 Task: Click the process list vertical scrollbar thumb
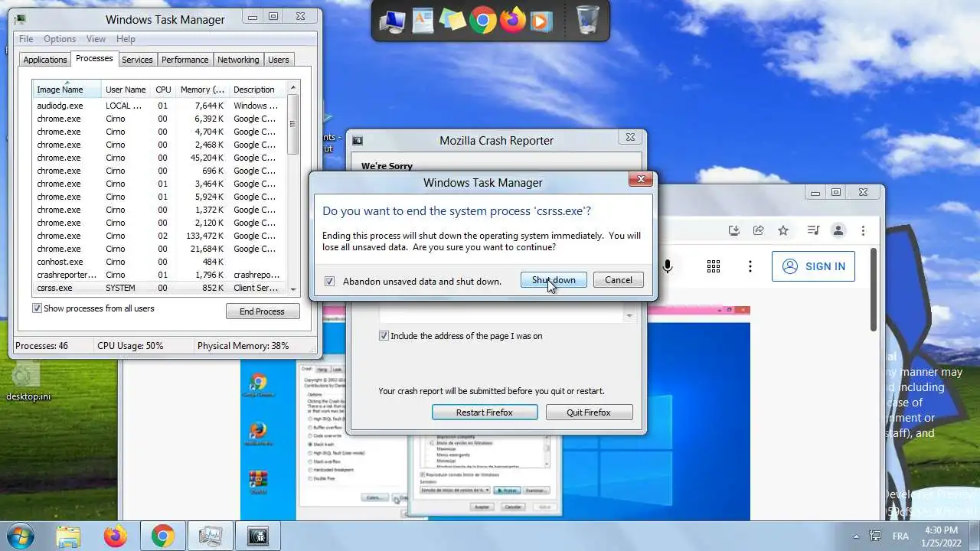[292, 126]
